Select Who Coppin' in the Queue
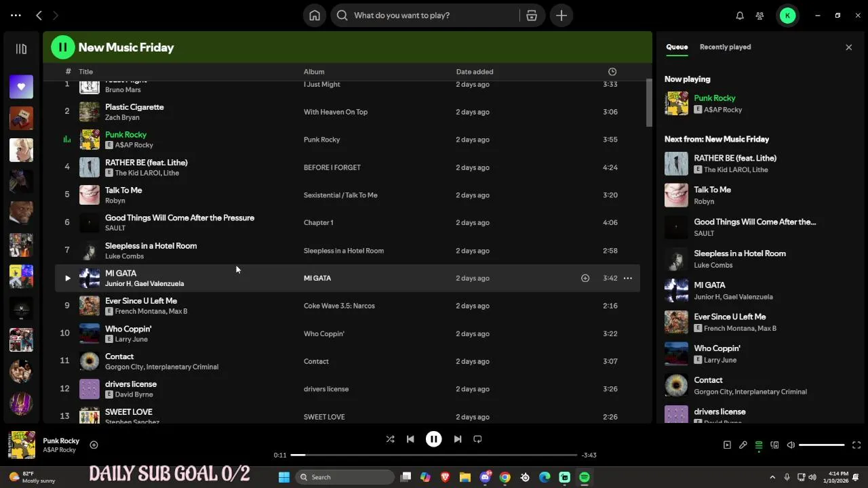The height and width of the screenshot is (488, 868). [717, 348]
